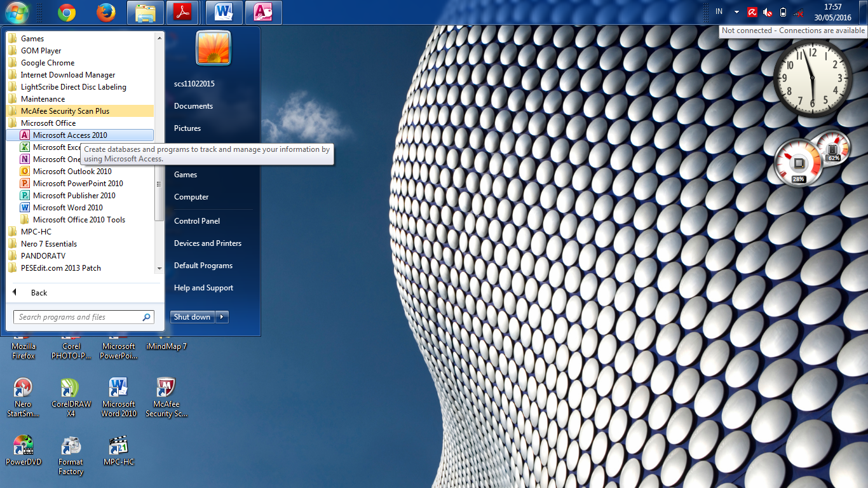
Task: Launch Microsoft Outlook 2010
Action: (72, 171)
